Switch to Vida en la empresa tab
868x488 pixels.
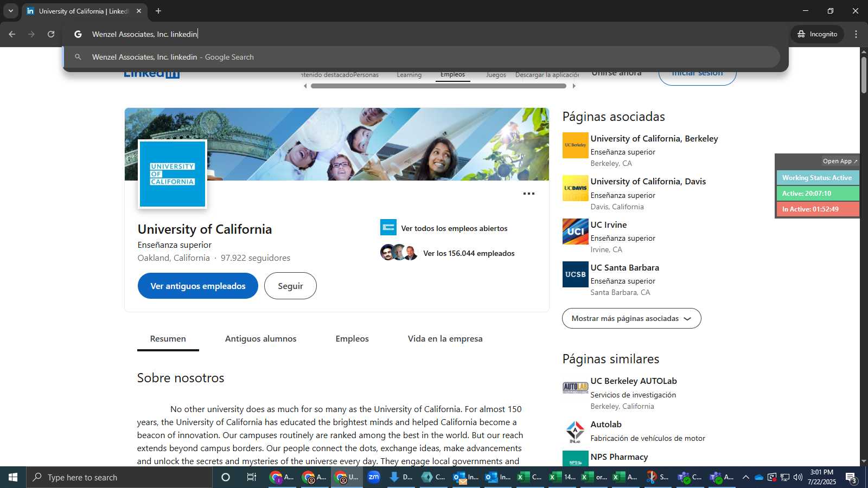click(x=445, y=339)
